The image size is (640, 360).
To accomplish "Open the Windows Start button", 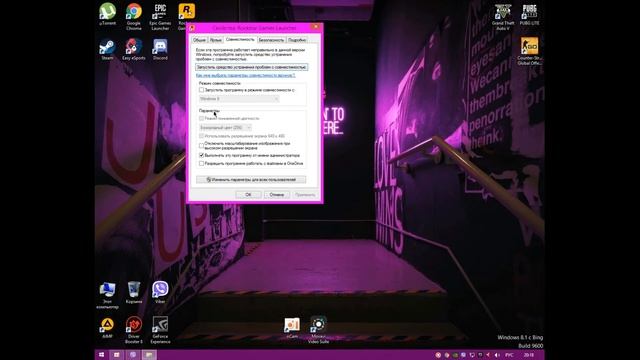I will (x=101, y=355).
